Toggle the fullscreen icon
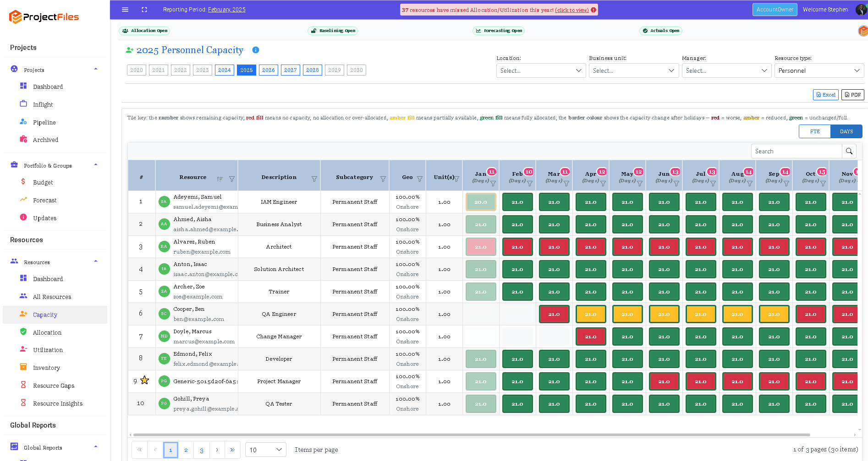This screenshot has width=868, height=461. [x=144, y=10]
